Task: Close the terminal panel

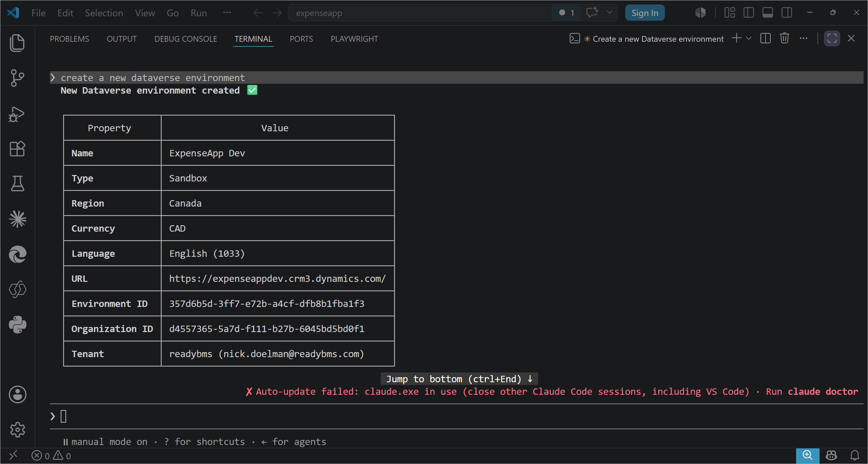Action: pos(851,38)
